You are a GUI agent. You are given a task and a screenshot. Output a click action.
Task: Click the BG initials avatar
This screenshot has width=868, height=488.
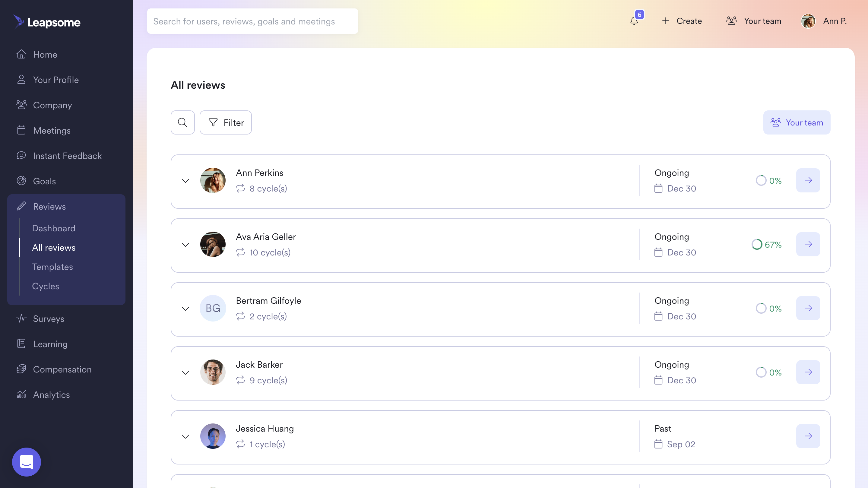(213, 308)
